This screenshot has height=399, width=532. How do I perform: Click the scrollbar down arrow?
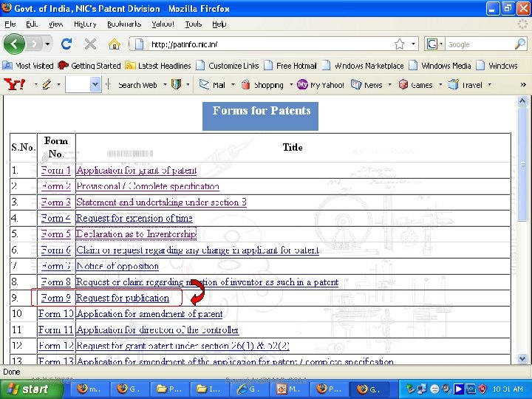(522, 358)
